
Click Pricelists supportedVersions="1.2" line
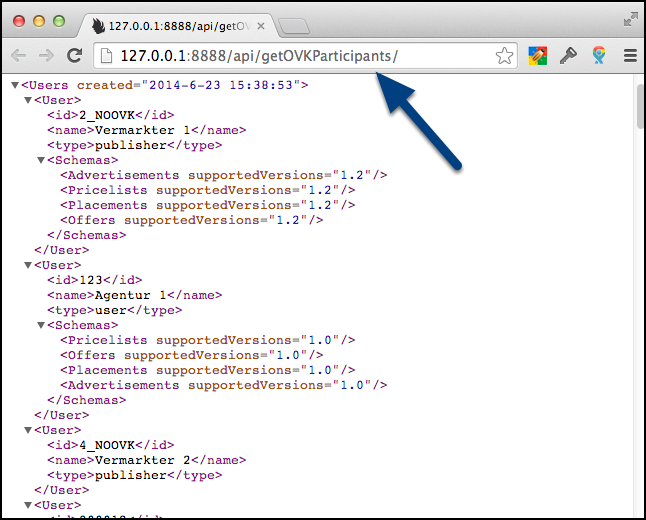[x=208, y=190]
